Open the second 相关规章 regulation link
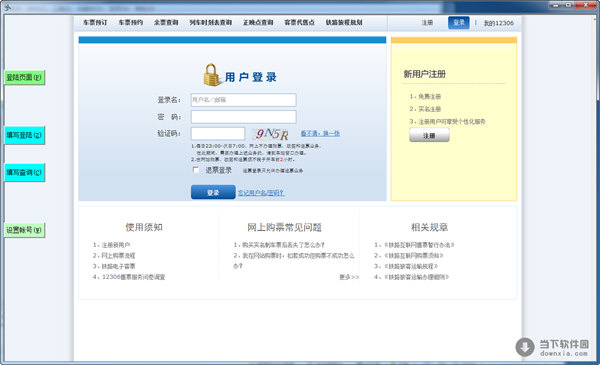This screenshot has height=365, width=600. click(x=413, y=256)
